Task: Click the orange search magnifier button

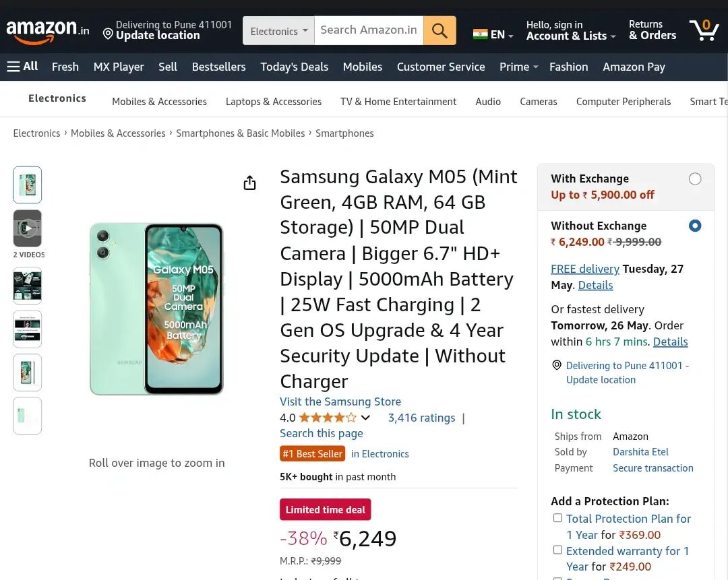Action: pos(439,31)
